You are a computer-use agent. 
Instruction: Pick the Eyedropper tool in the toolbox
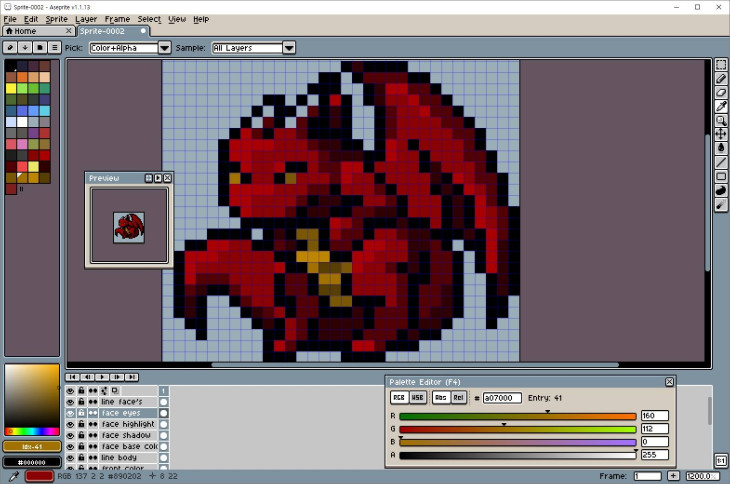[721, 107]
